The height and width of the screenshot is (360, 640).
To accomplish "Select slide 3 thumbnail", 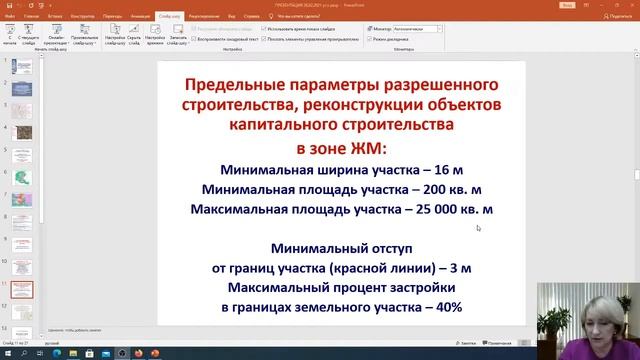I will pyautogui.click(x=22, y=111).
